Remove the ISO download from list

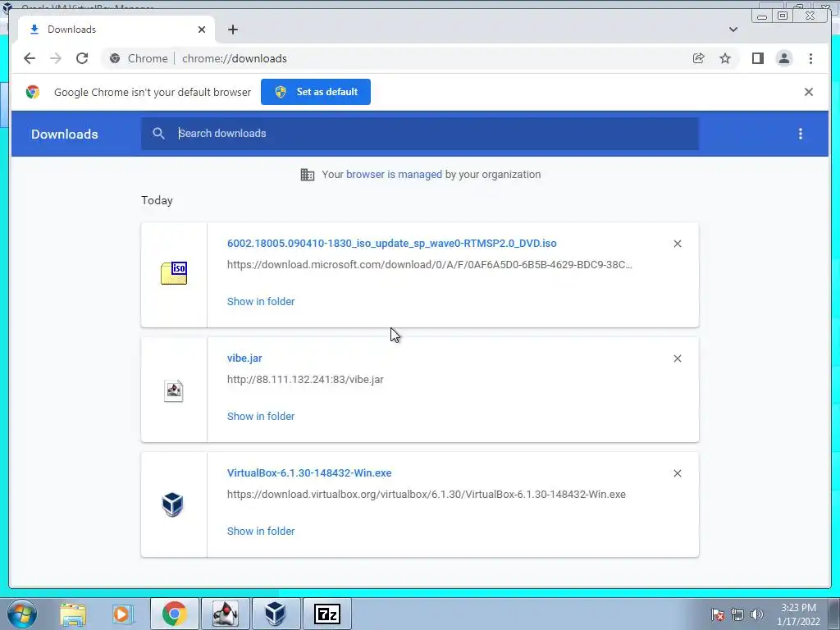tap(678, 244)
